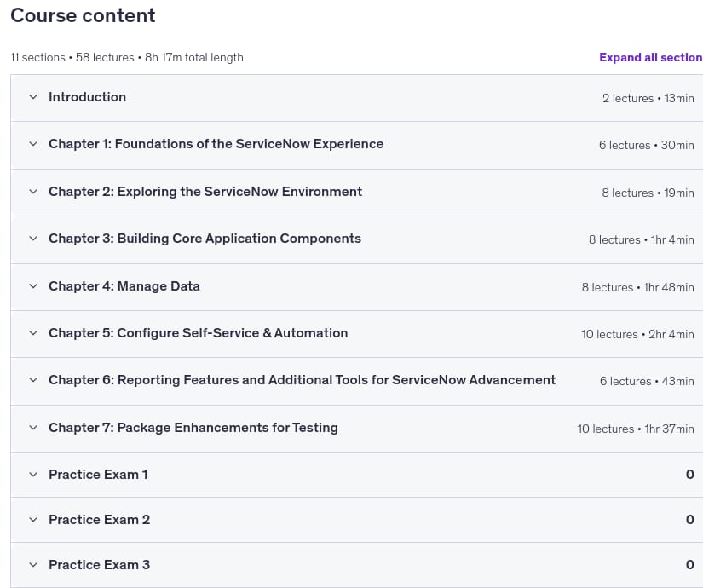The width and height of the screenshot is (703, 588).
Task: Open the Introduction section title
Action: pos(88,97)
